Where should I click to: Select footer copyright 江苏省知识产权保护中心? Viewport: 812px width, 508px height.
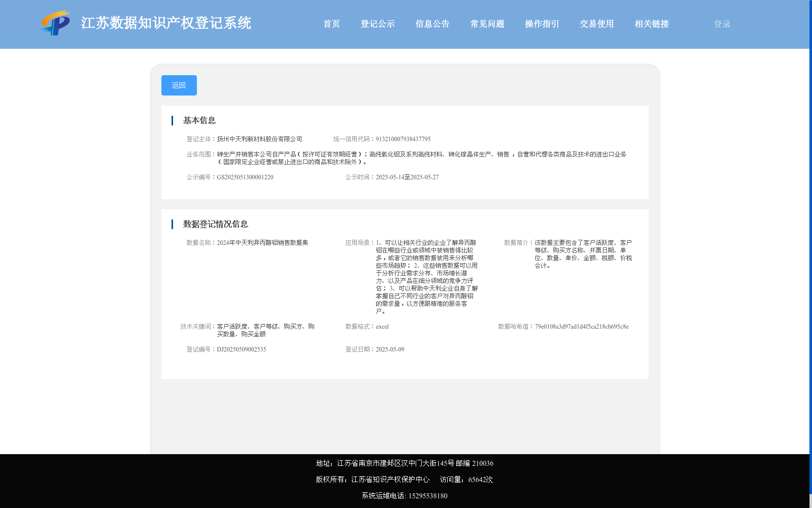click(x=390, y=480)
